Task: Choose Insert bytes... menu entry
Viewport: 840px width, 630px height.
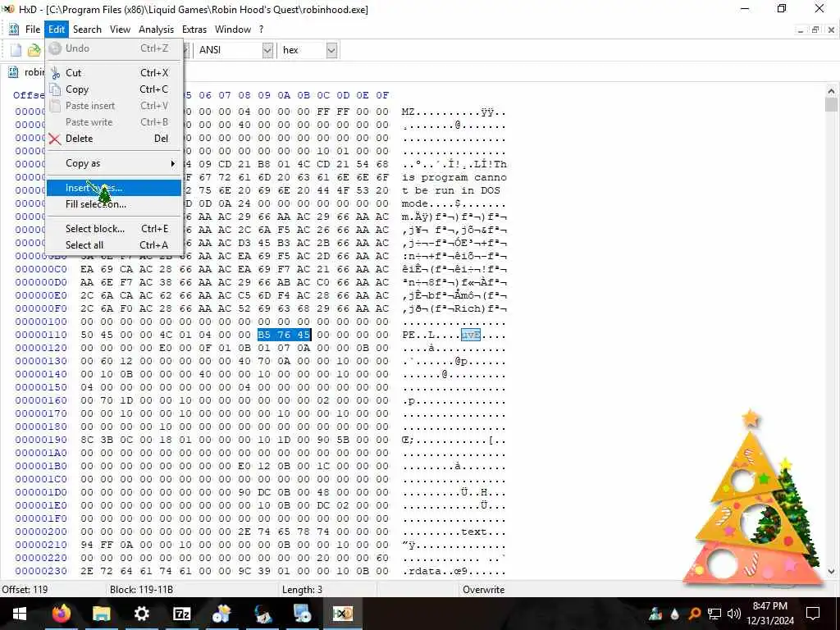Action: click(113, 188)
